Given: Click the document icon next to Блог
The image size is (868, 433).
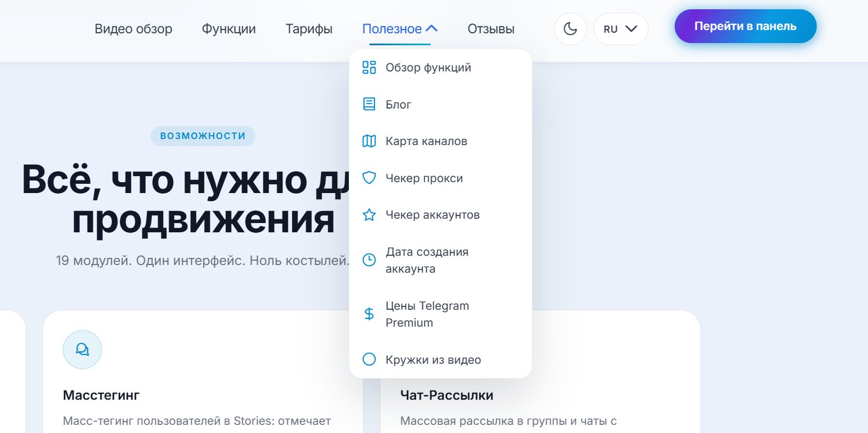Looking at the screenshot, I should (x=369, y=104).
